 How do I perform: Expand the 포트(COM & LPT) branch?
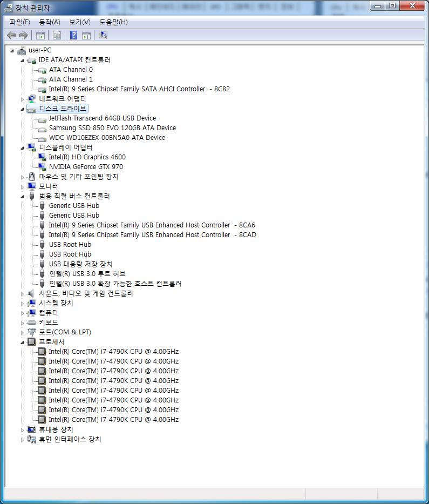[22, 333]
